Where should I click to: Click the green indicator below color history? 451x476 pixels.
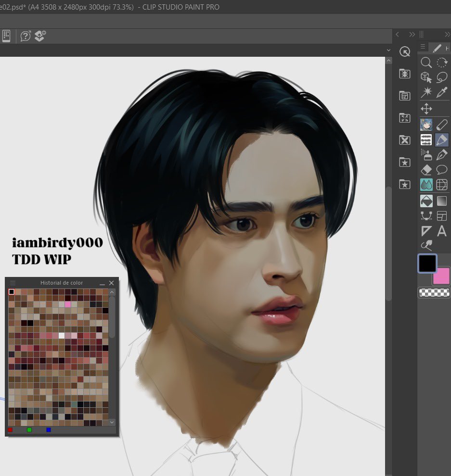tap(29, 430)
